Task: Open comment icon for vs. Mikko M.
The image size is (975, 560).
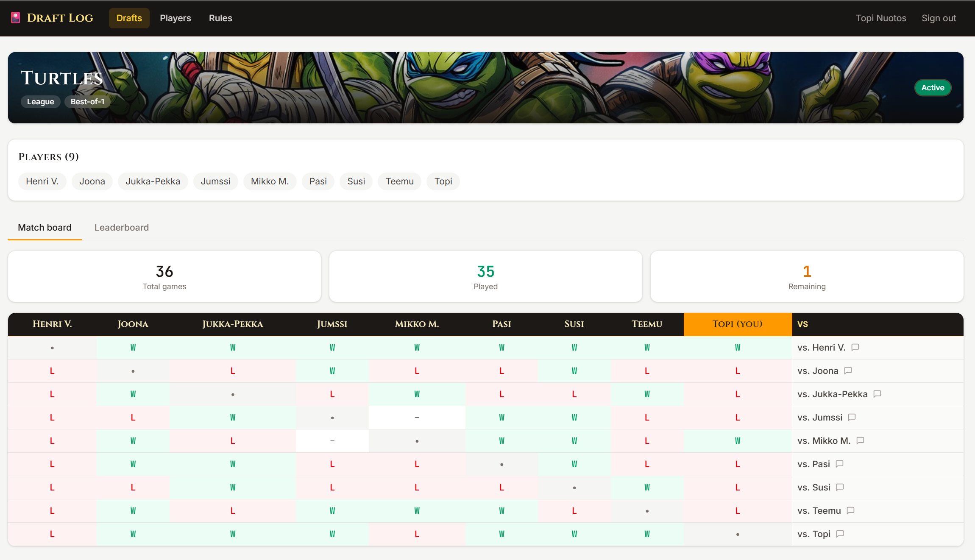Action: [861, 440]
